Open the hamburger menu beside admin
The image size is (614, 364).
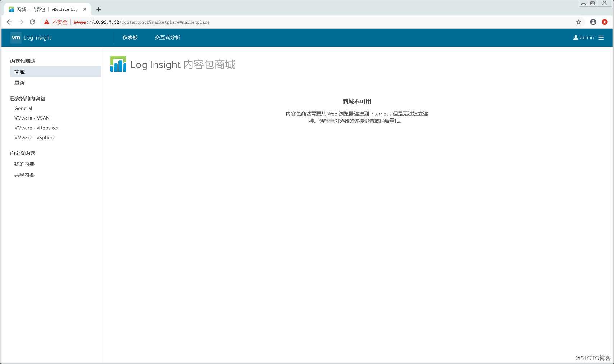point(601,38)
